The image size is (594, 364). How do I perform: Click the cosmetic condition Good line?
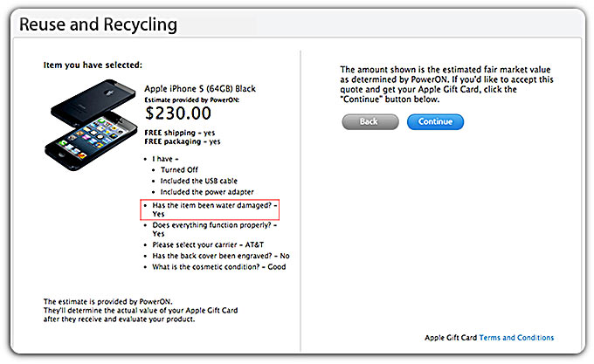[214, 267]
